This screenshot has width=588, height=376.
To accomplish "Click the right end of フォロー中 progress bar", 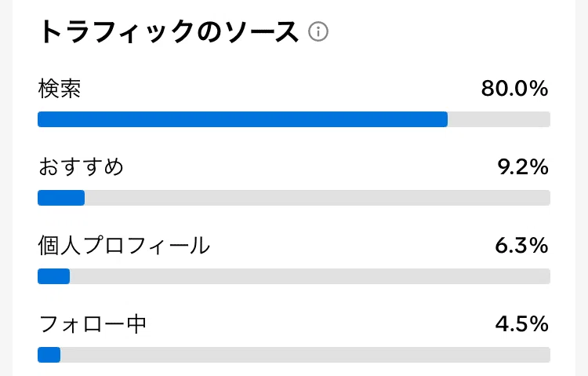I will 546,355.
